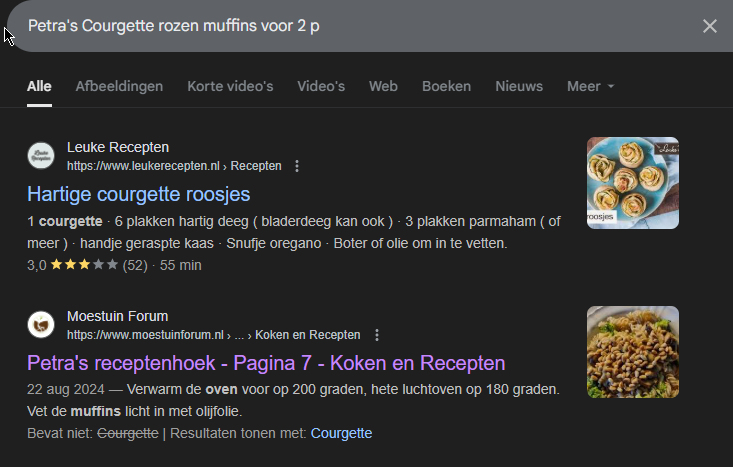The height and width of the screenshot is (467, 733).
Task: Click the Leuke Recepten site favicon
Action: (x=41, y=156)
